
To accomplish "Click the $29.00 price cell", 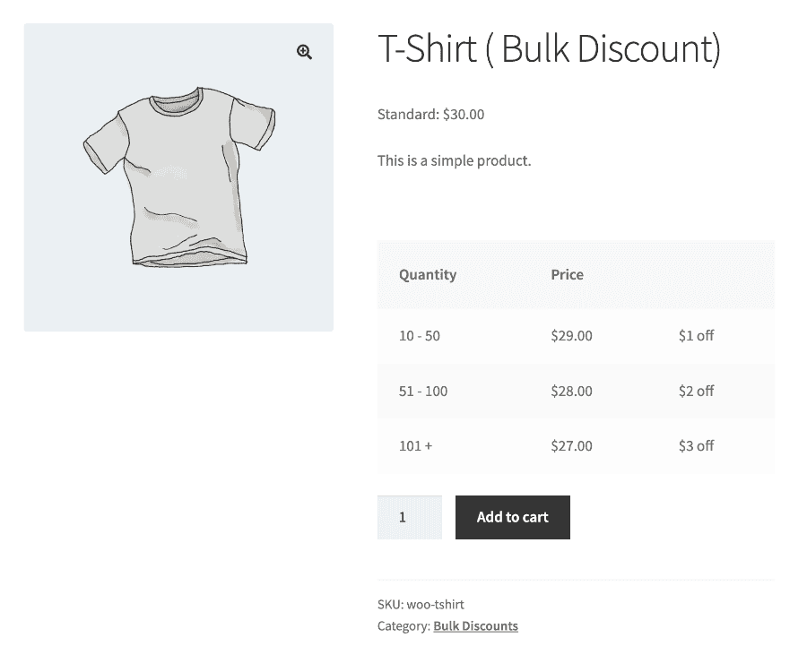I will (571, 336).
